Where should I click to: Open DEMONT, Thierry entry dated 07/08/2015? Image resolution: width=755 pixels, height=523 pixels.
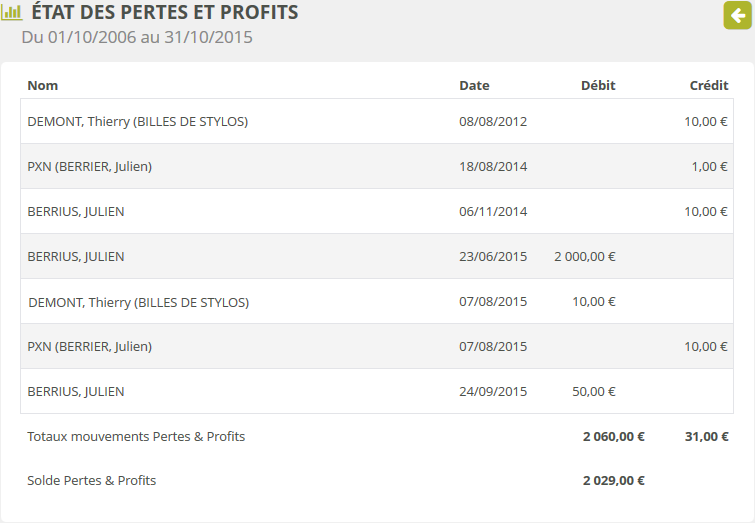click(138, 302)
